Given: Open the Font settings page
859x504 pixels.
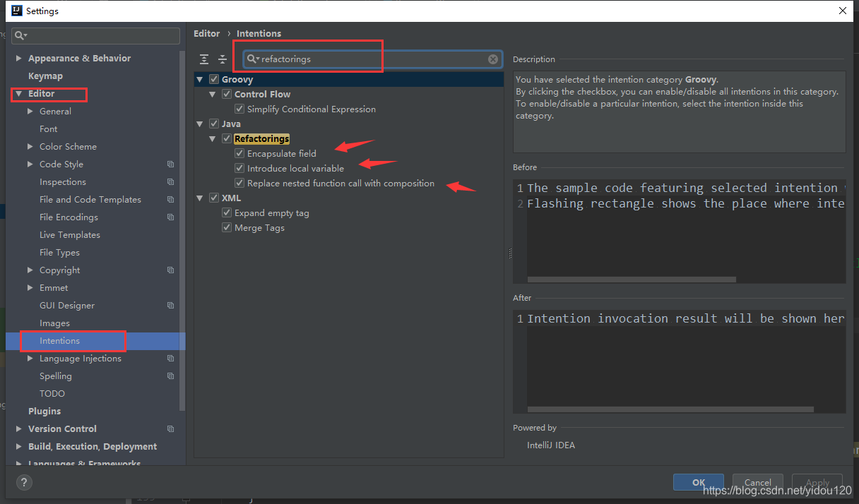Looking at the screenshot, I should coord(49,129).
